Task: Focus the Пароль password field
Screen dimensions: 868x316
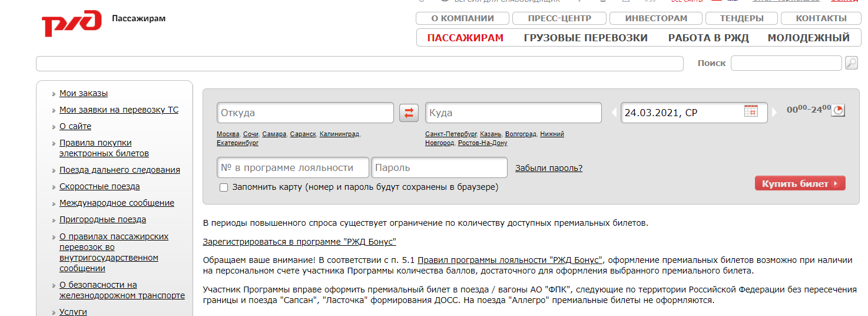Action: tap(439, 168)
